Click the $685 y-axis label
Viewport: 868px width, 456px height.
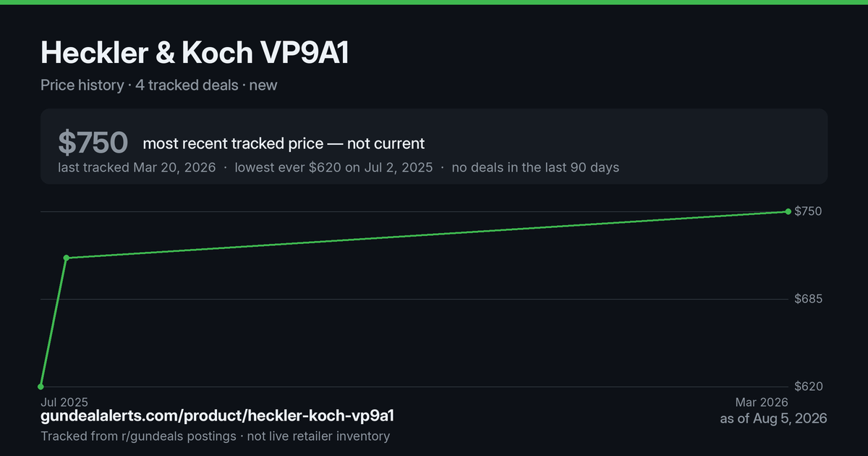click(x=808, y=299)
